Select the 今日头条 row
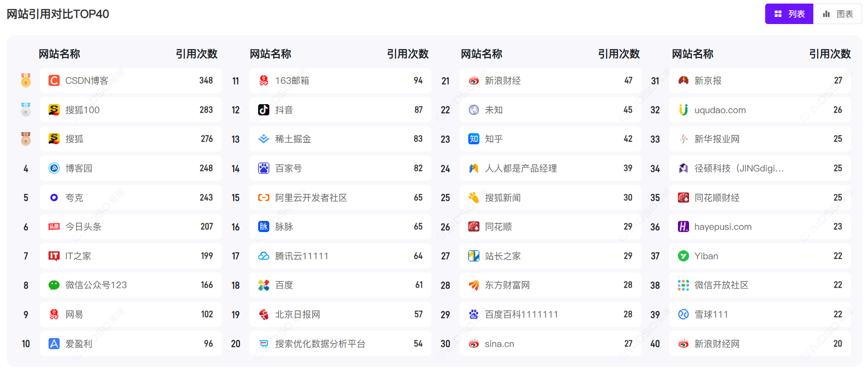Screen dimensions: 868x375 tap(130, 227)
